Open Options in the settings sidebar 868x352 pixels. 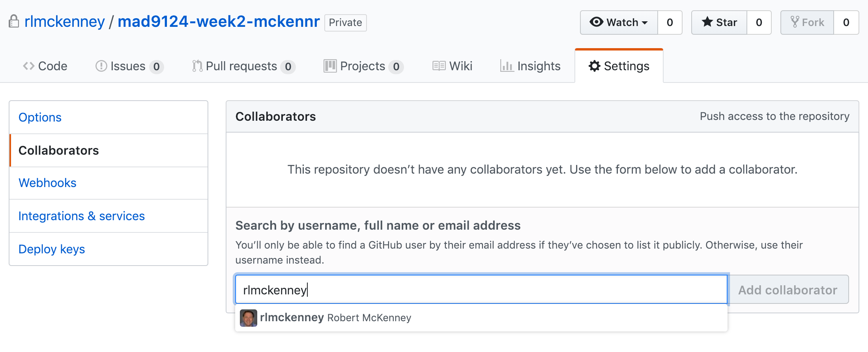click(108, 117)
